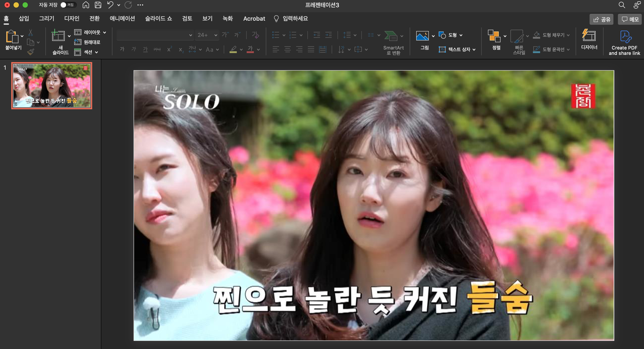
Task: Open the quick access more (…) menu
Action: [x=140, y=5]
